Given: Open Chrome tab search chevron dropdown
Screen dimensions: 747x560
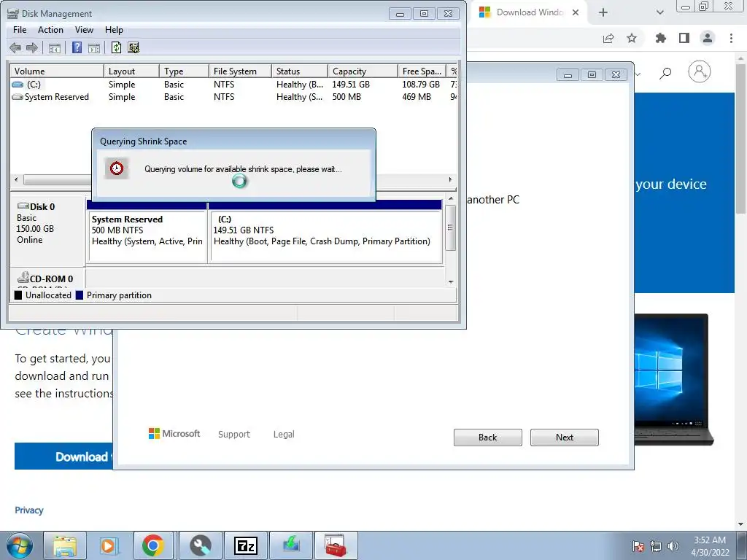Looking at the screenshot, I should click(659, 13).
